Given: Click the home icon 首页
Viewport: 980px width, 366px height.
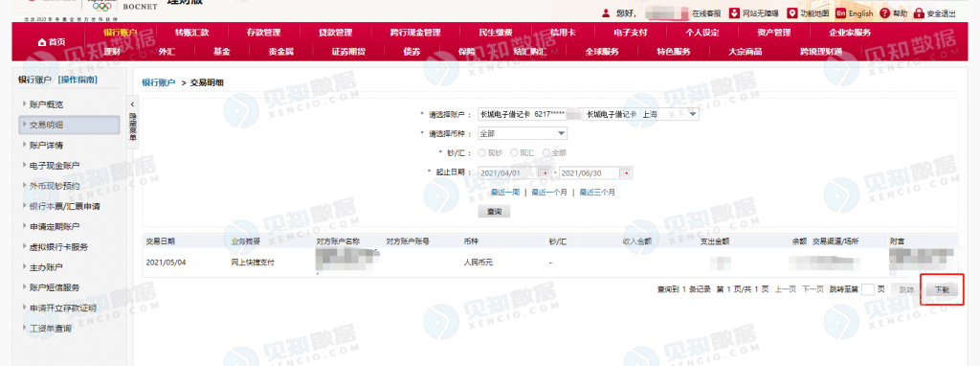Looking at the screenshot, I should [42, 42].
